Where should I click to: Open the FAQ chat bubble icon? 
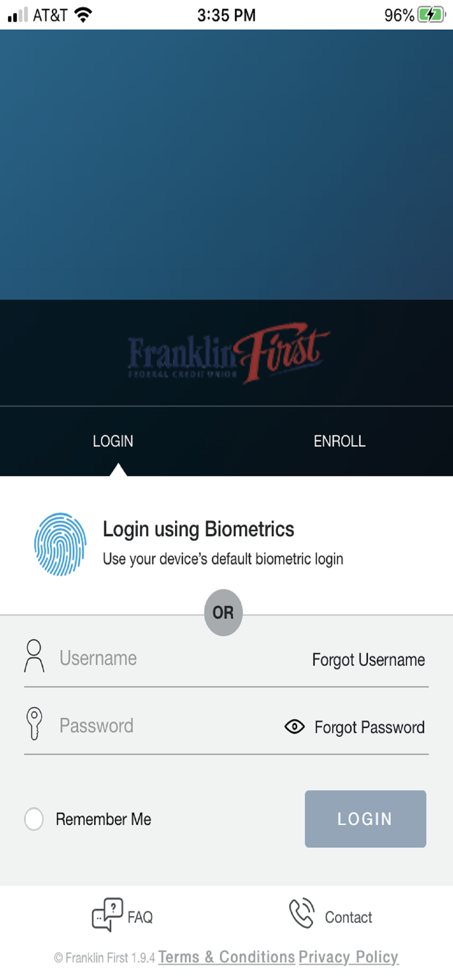[107, 914]
